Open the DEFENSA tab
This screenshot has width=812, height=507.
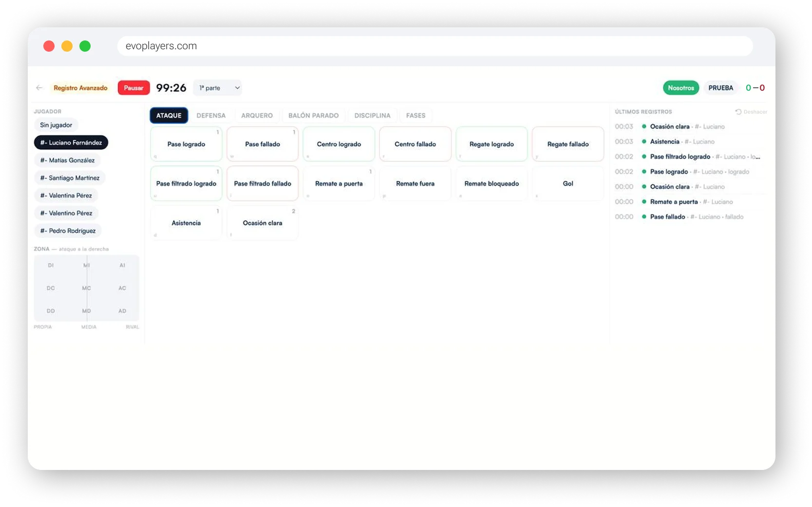point(211,116)
